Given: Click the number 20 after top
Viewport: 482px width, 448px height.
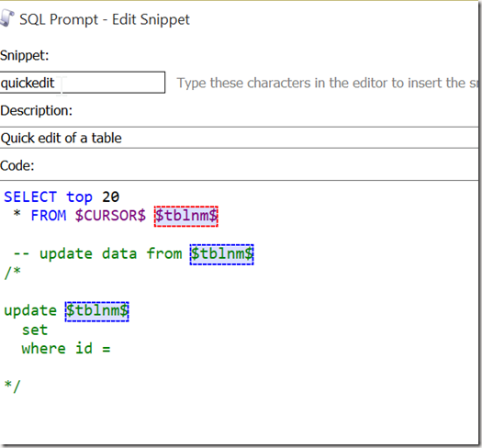Looking at the screenshot, I should 111,196.
